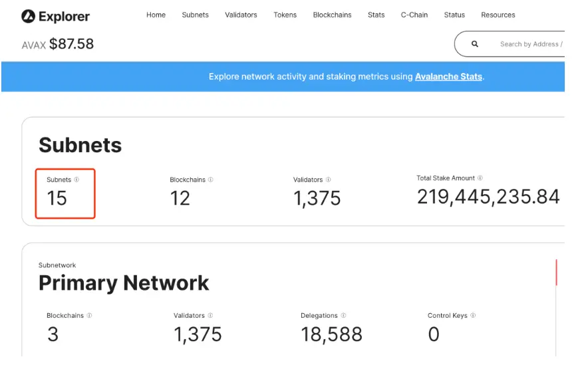Open the Stats navigation item
Image resolution: width=588 pixels, height=369 pixels.
pyautogui.click(x=376, y=15)
